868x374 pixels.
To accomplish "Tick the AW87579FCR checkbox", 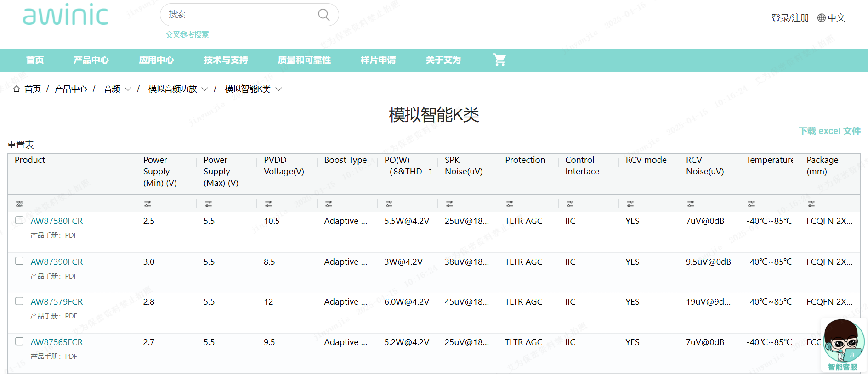I will [x=19, y=301].
